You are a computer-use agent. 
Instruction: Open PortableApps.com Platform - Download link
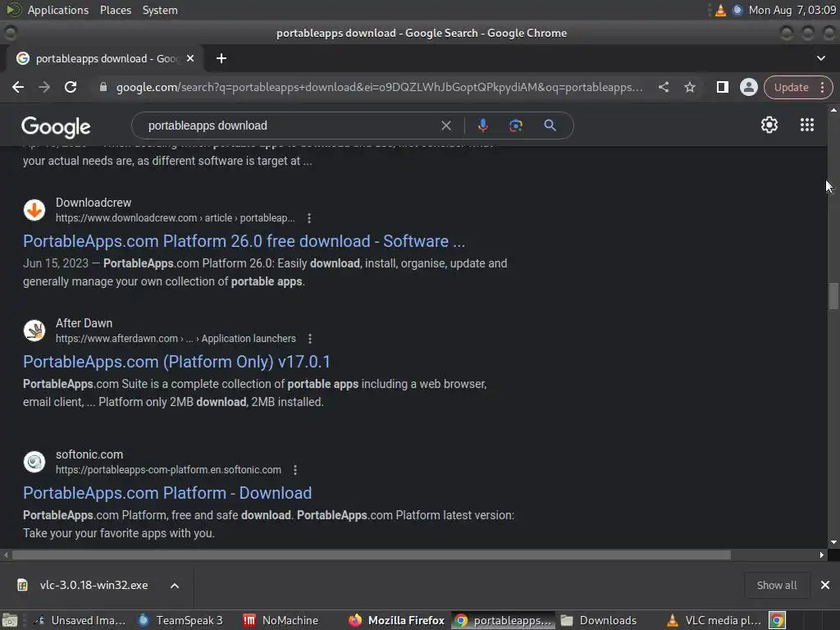[167, 493]
